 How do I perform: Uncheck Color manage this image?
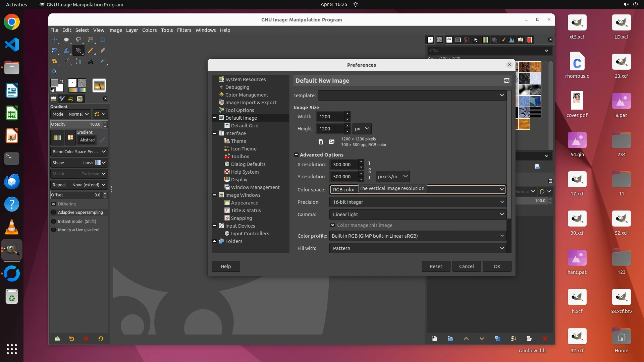[x=332, y=225]
